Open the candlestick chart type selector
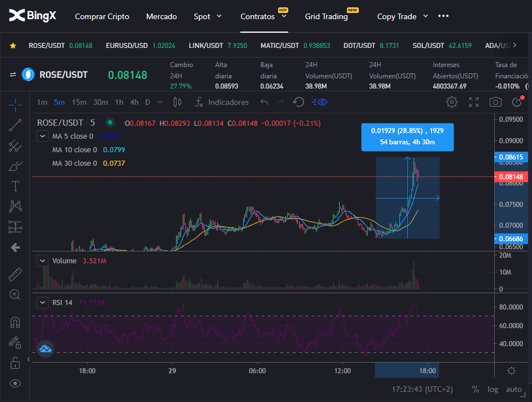Image resolution: width=532 pixels, height=402 pixels. (x=177, y=102)
